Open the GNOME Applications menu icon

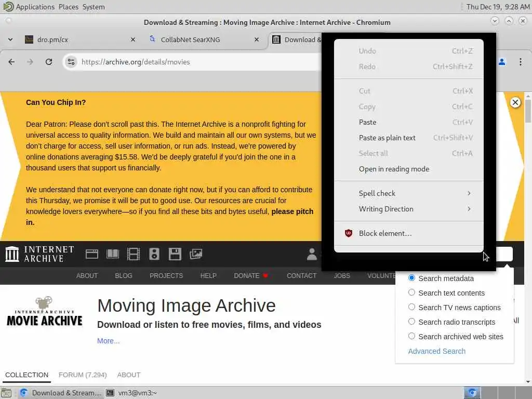[x=8, y=6]
